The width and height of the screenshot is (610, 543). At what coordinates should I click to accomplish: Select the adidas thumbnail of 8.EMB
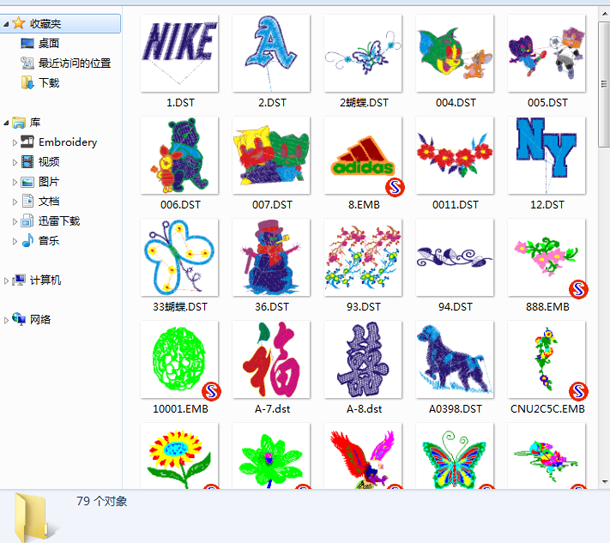[363, 156]
